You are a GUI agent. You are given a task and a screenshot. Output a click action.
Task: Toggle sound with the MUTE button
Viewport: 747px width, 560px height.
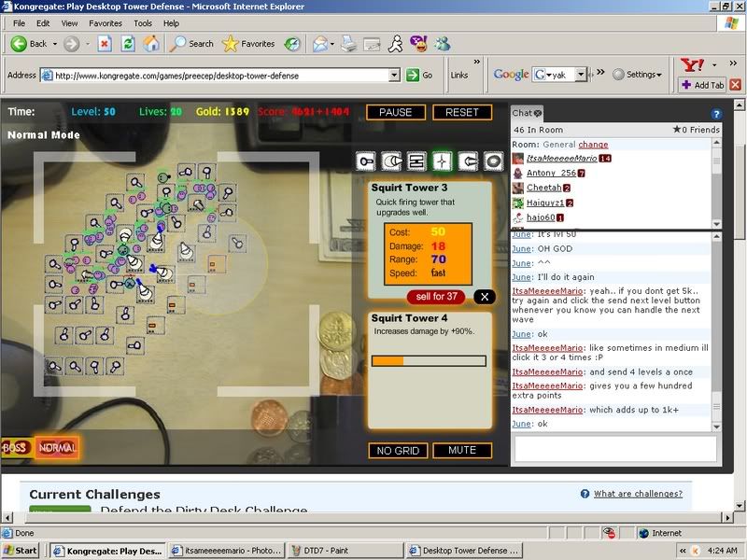(x=462, y=451)
